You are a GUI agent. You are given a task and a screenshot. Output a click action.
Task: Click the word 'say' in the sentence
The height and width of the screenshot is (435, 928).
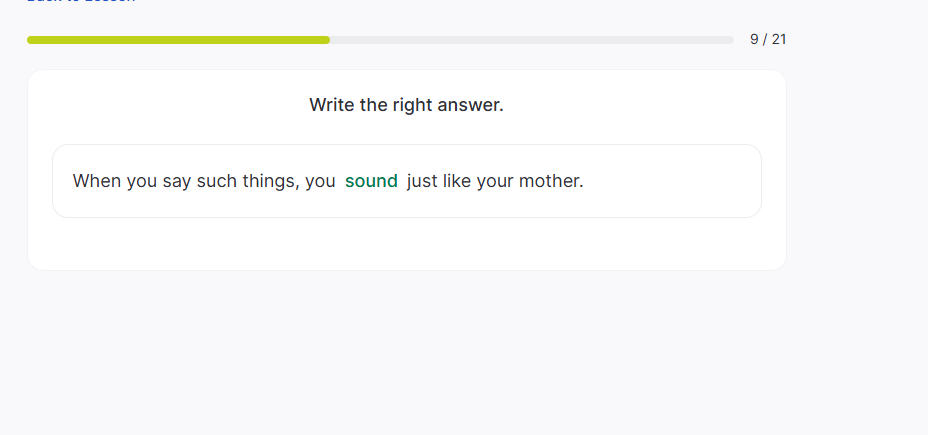(176, 181)
